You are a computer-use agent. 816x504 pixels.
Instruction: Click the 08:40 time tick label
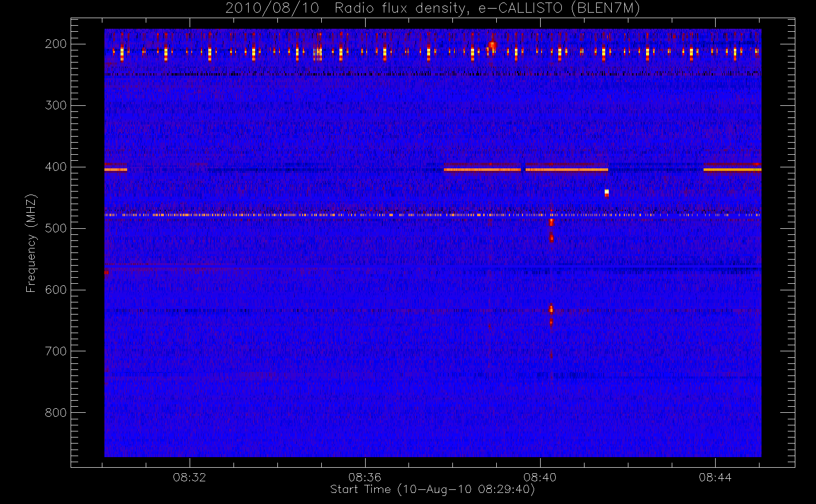tap(540, 477)
